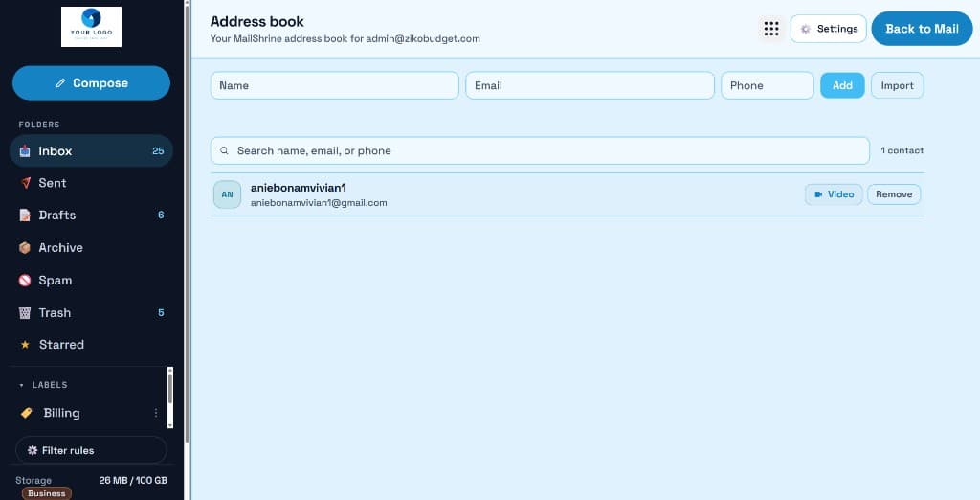Click the labels list scrollbar
This screenshot has width=980, height=500.
[x=170, y=397]
